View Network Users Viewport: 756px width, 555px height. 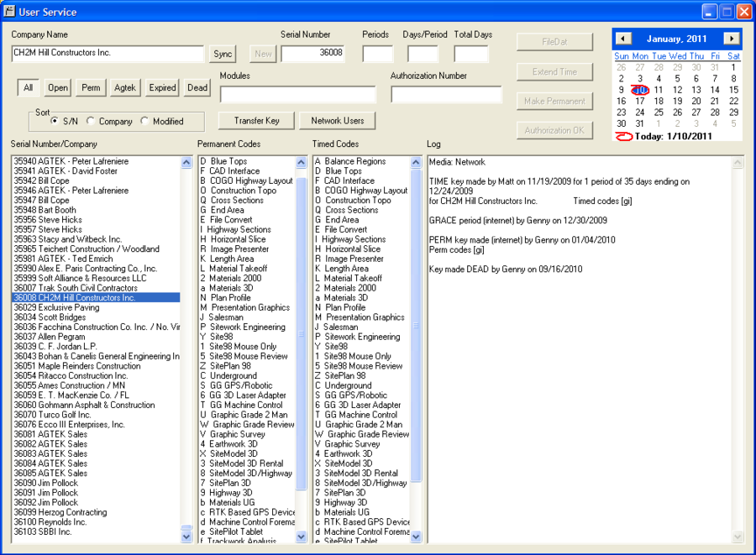click(337, 120)
